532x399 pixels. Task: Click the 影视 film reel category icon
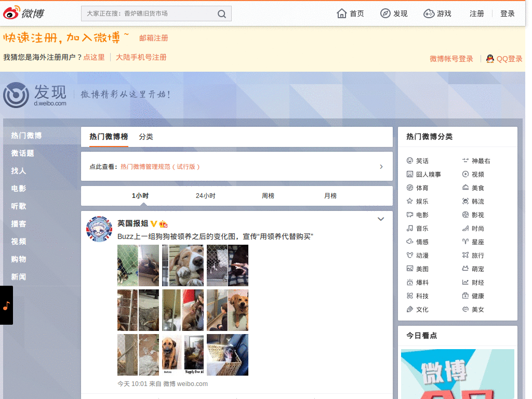click(x=465, y=215)
